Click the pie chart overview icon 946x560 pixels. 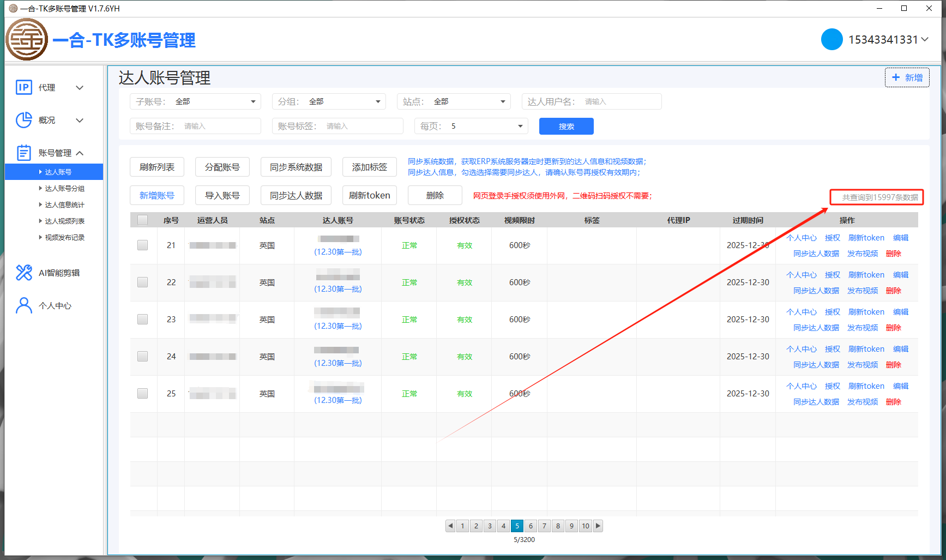24,120
